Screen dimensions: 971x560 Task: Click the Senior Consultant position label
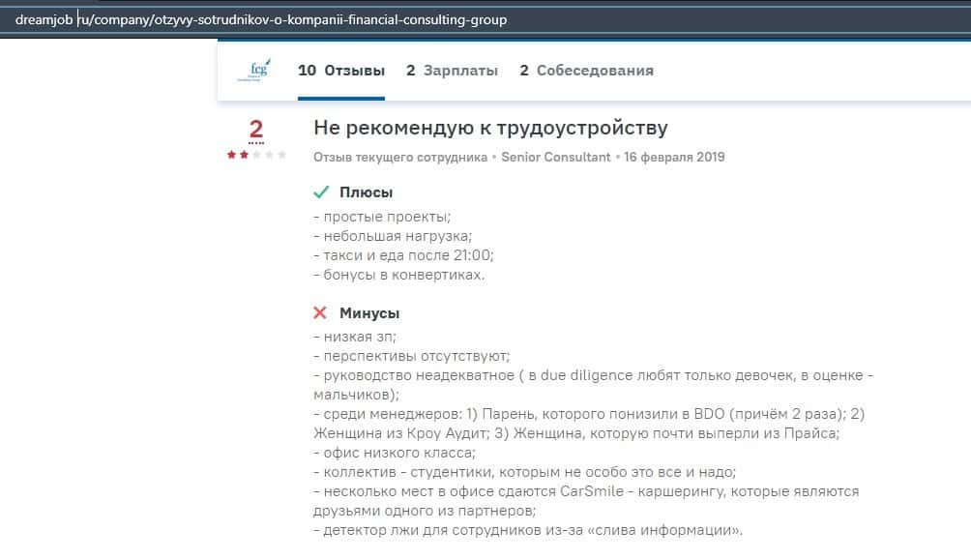point(555,158)
